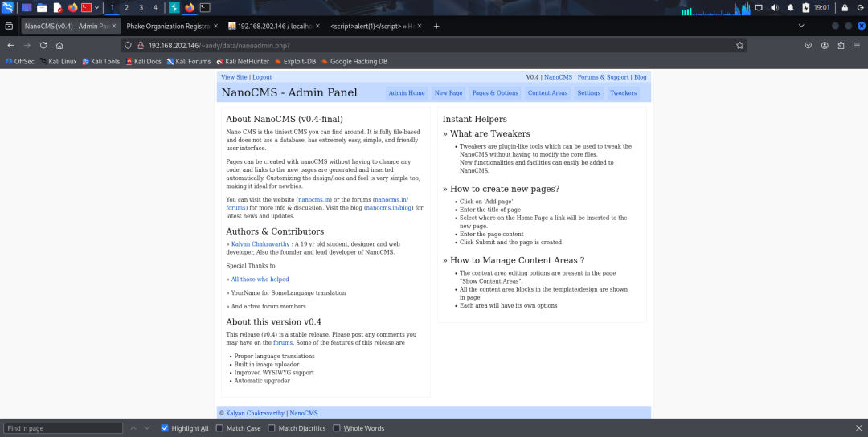Open the Google Hacking DB bookmark
Image resolution: width=868 pixels, height=437 pixels.
click(354, 61)
